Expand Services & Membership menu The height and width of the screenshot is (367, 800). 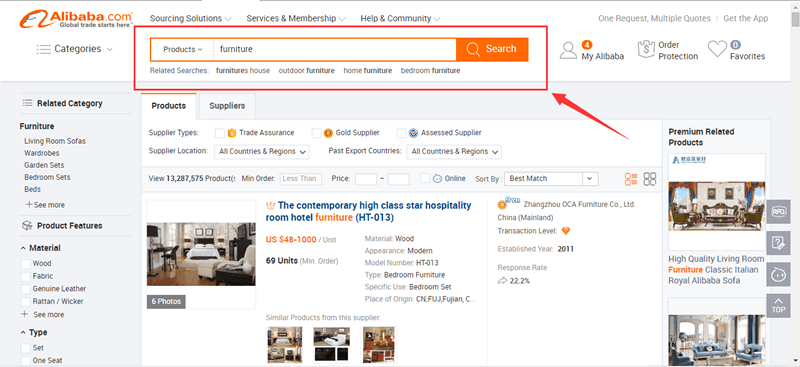295,18
